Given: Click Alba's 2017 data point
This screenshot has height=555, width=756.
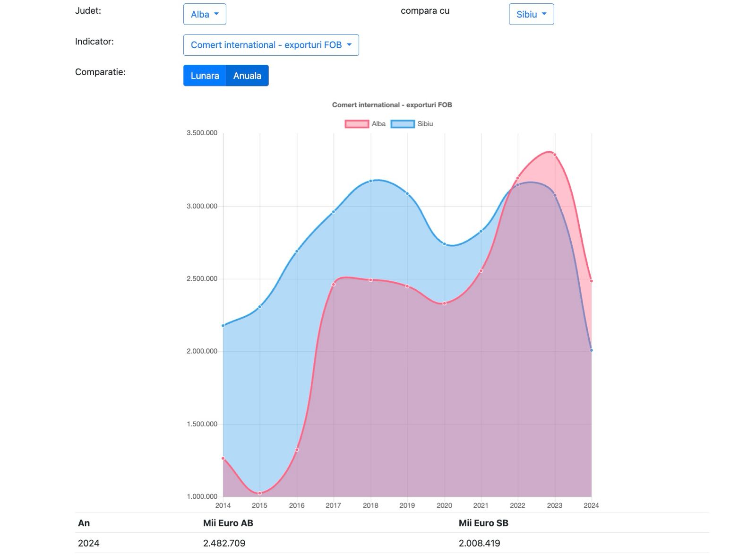Looking at the screenshot, I should tap(334, 285).
